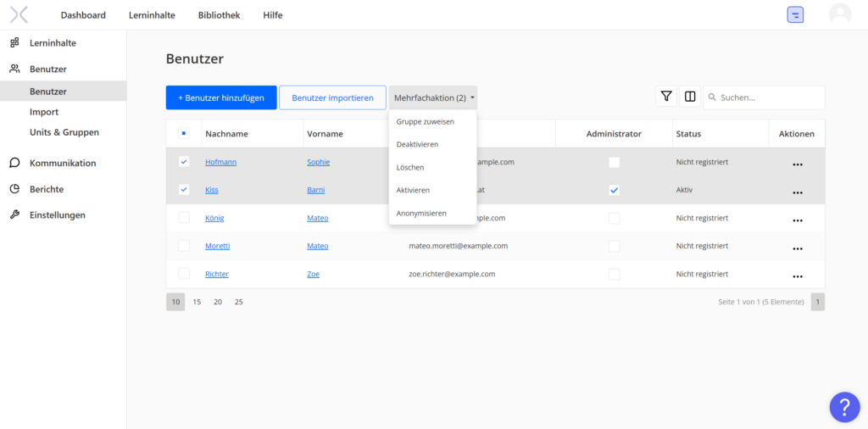Toggle the Administrator checkbox for Kiss
868x429 pixels.
point(614,190)
